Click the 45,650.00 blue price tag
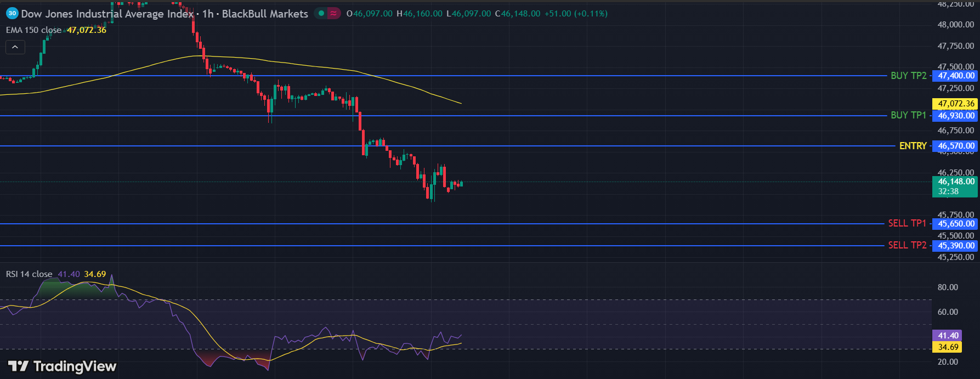This screenshot has width=980, height=379. [x=956, y=224]
